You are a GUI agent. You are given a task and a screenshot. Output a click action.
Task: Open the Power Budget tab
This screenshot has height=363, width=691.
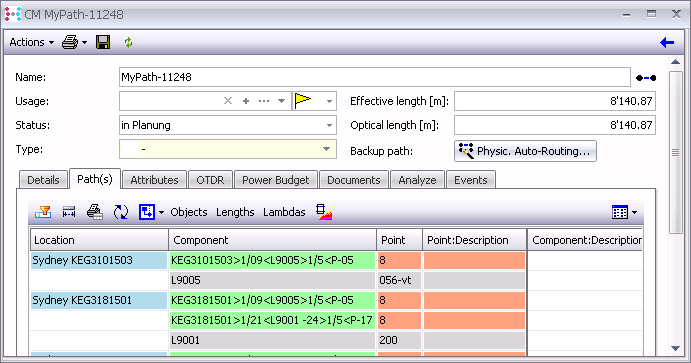(276, 180)
